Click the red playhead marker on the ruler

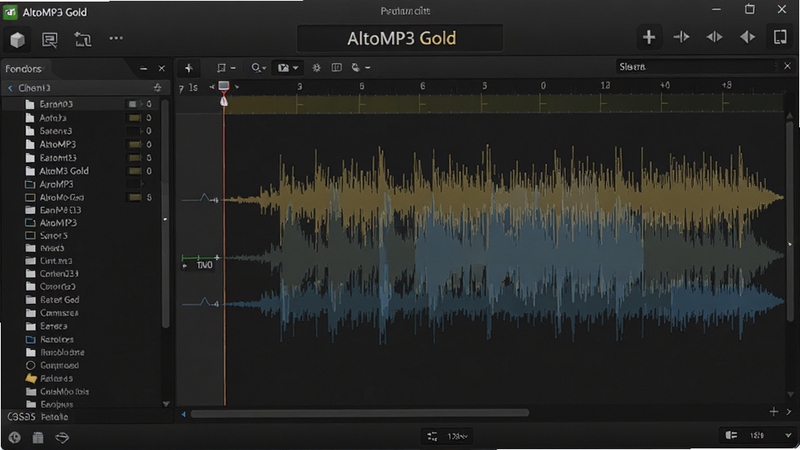(223, 87)
